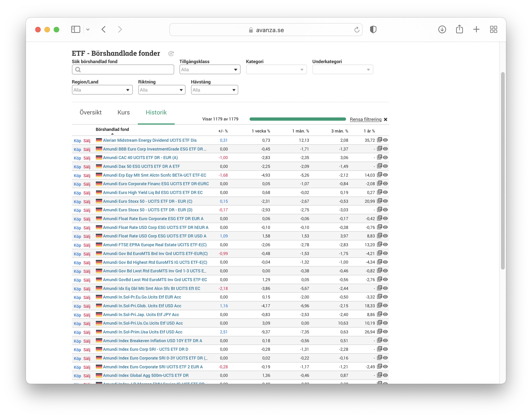
Task: Switch to the Översikt tab
Action: point(90,112)
